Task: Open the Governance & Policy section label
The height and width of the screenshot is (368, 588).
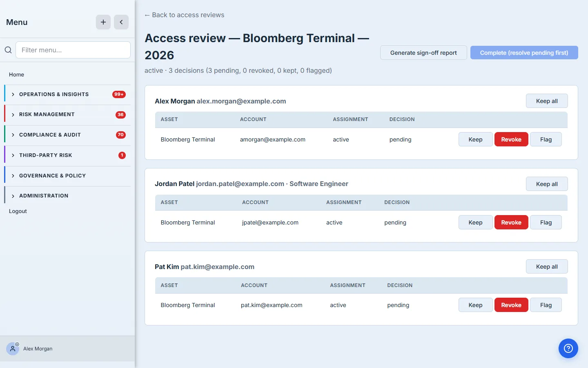Action: 52,176
